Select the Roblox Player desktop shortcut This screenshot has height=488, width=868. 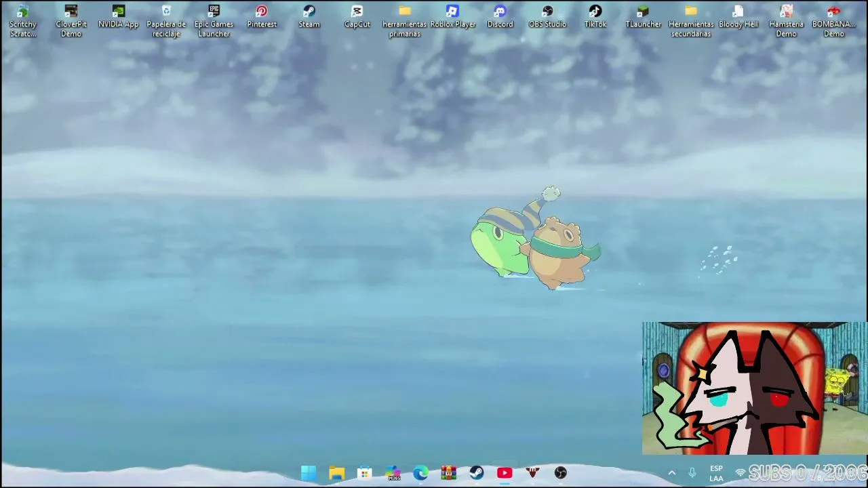452,17
